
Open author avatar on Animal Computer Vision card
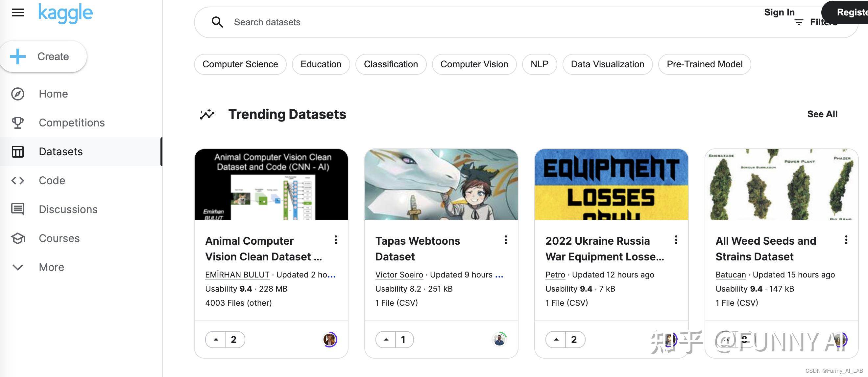[330, 340]
